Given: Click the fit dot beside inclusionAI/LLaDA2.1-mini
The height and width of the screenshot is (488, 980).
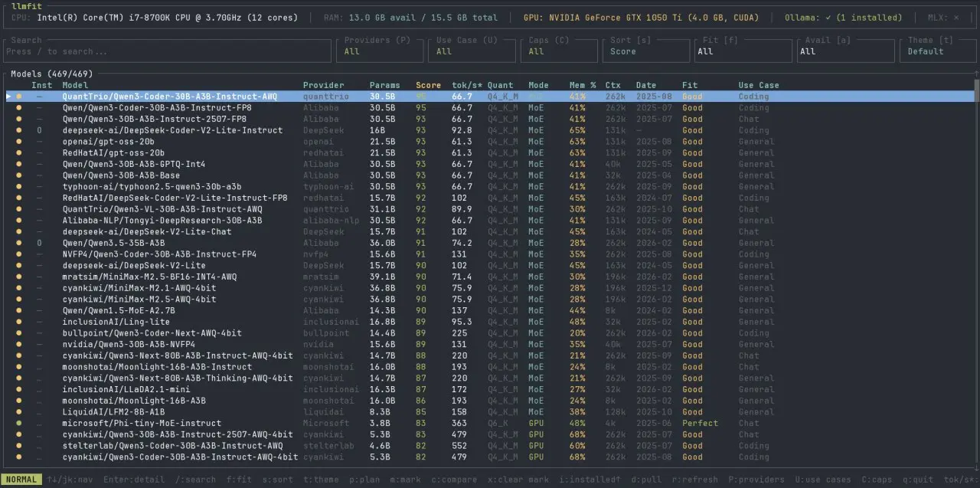Looking at the screenshot, I should point(19,389).
